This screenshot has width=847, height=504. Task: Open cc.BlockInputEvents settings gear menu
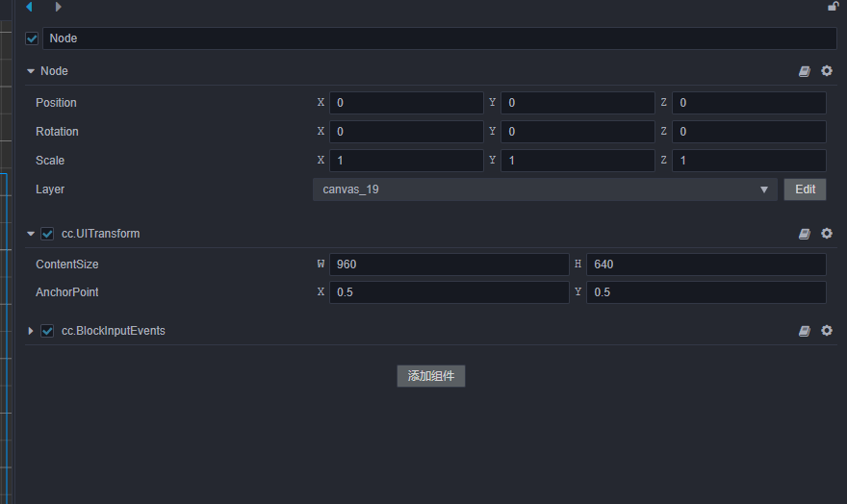pos(827,331)
